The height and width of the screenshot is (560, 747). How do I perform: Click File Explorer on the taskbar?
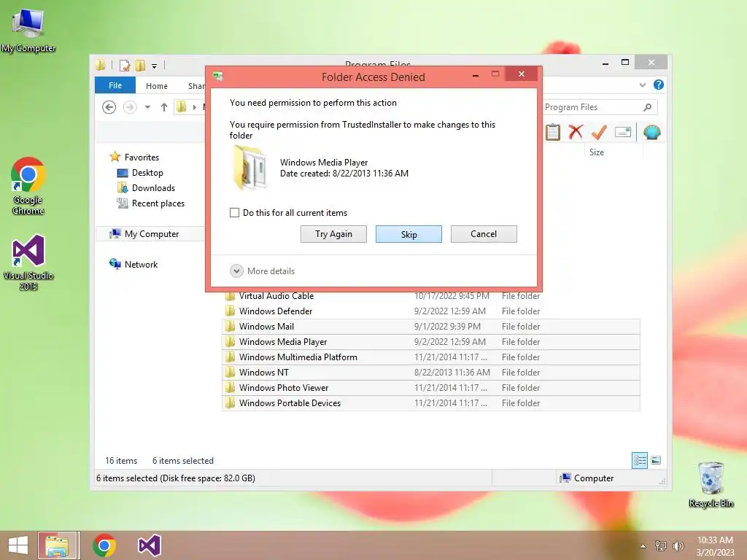58,545
